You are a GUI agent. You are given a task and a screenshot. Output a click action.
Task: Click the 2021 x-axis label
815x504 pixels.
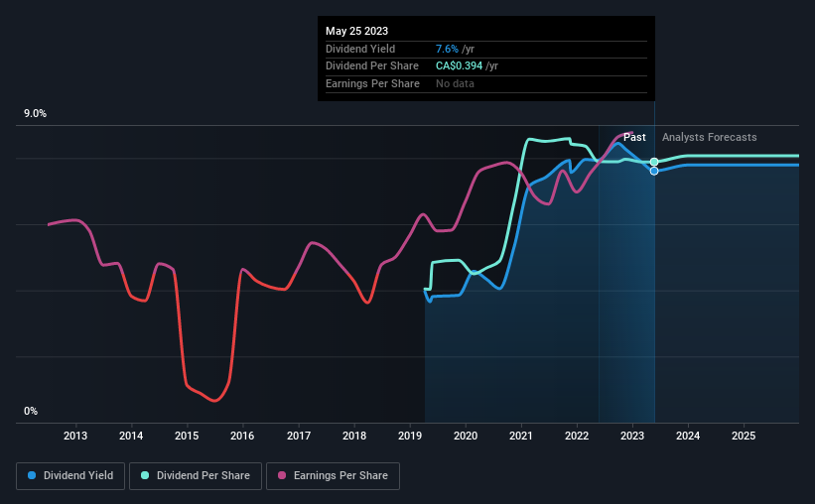[x=521, y=436]
